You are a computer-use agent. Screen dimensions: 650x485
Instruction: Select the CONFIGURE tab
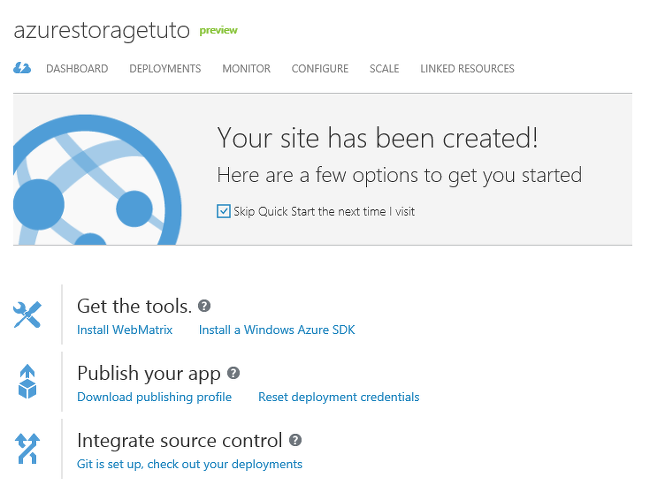pyautogui.click(x=320, y=68)
